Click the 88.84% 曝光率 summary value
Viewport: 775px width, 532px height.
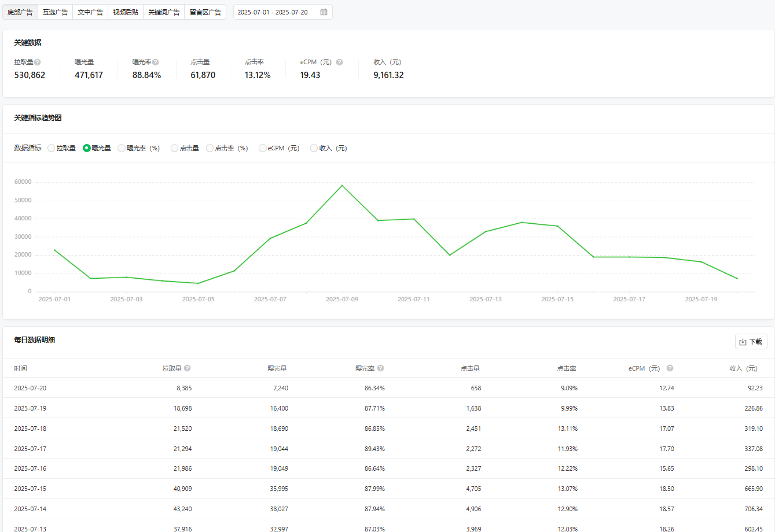point(147,75)
